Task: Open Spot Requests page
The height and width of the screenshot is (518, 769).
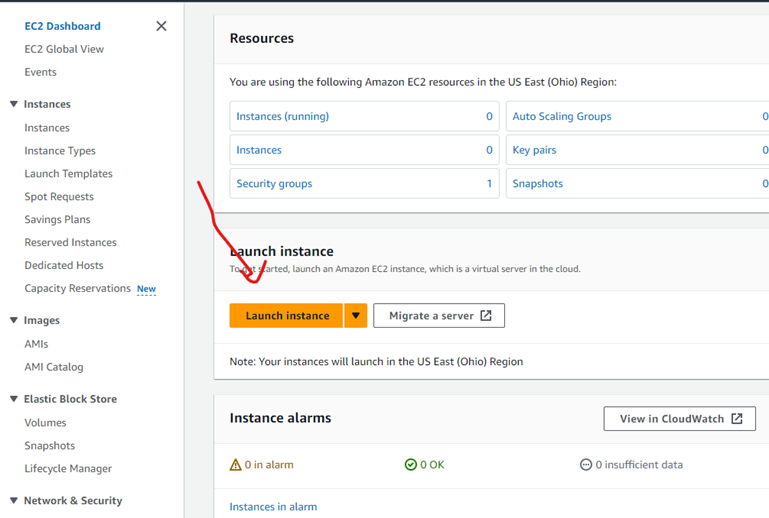Action: [59, 197]
